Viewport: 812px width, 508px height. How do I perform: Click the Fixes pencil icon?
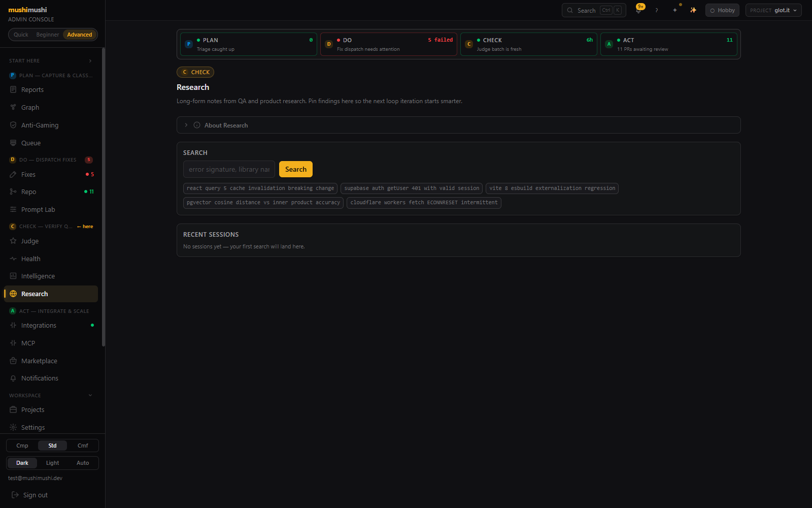(x=13, y=174)
